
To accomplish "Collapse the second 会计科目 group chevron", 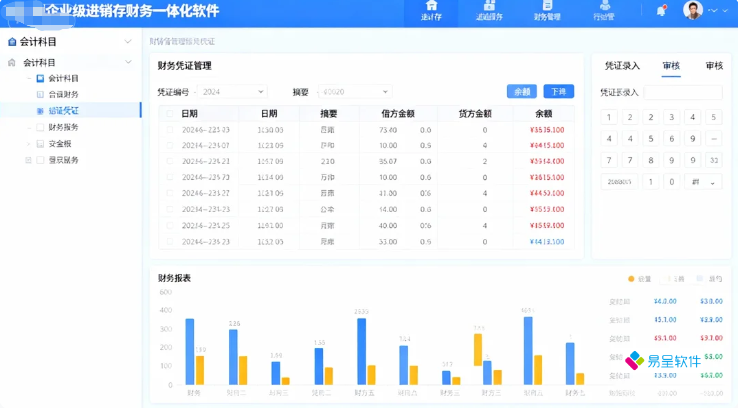I will (128, 62).
